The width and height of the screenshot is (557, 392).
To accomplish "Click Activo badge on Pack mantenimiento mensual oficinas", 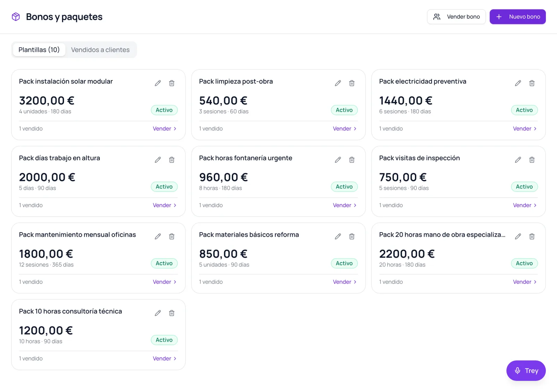I will pyautogui.click(x=164, y=263).
